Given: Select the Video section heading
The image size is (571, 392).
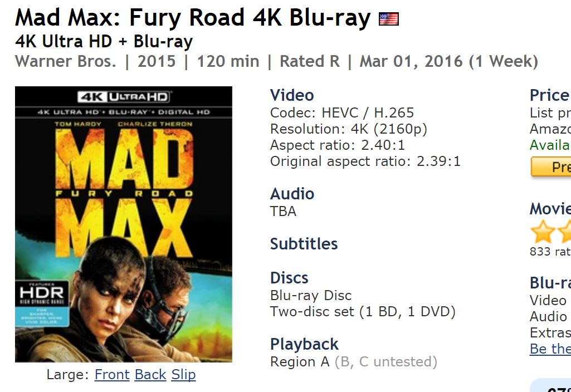Looking at the screenshot, I should click(292, 95).
